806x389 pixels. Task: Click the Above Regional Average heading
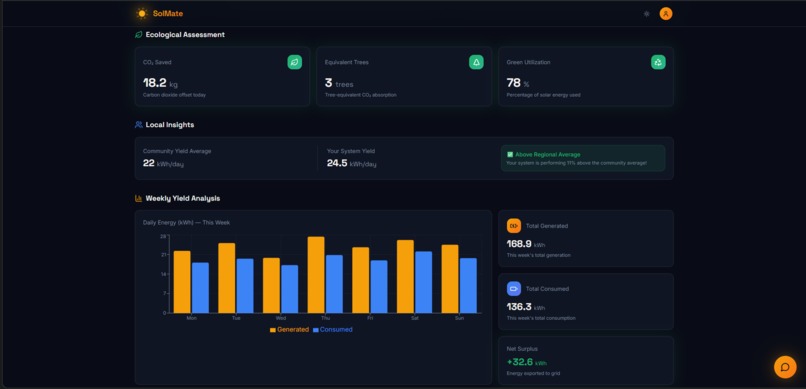tap(547, 154)
